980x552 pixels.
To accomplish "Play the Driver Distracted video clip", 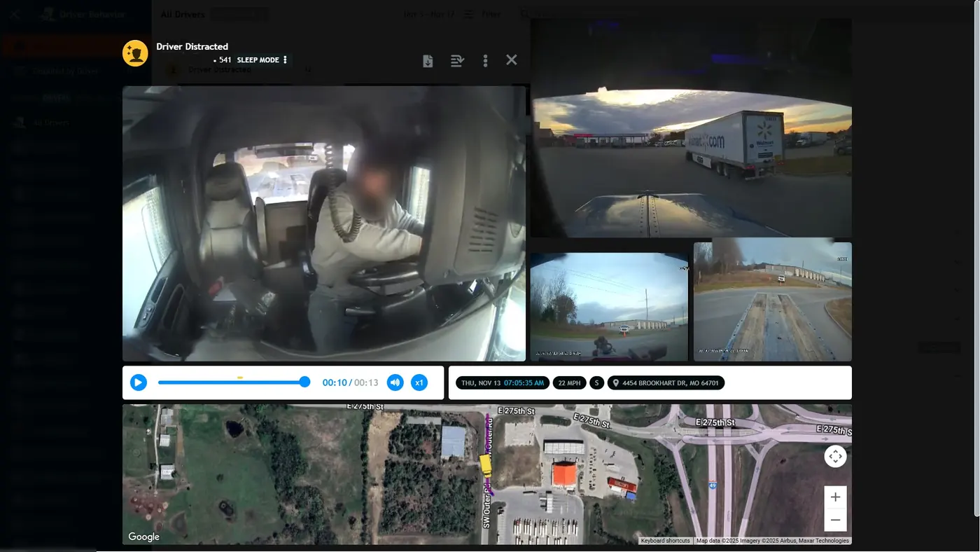I will point(139,382).
